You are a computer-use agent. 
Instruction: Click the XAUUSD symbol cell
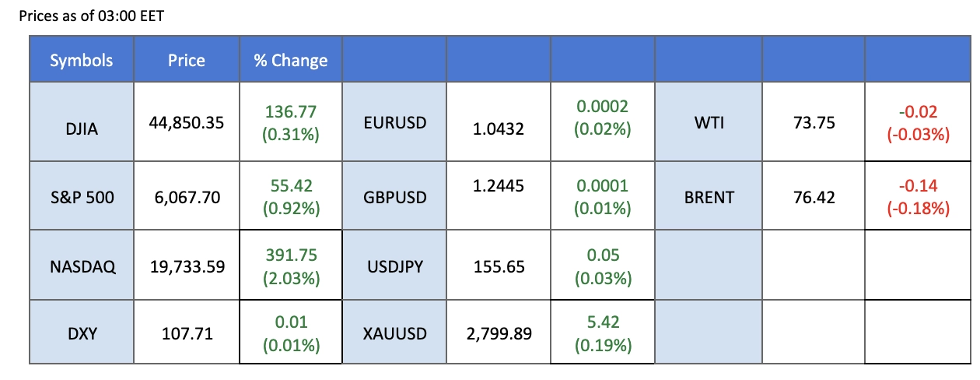(x=394, y=334)
